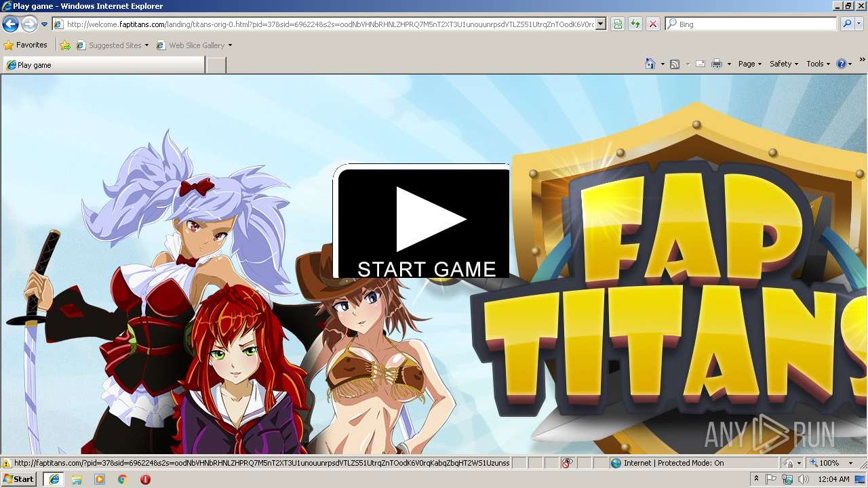Go back with the Back arrow button

pos(10,24)
